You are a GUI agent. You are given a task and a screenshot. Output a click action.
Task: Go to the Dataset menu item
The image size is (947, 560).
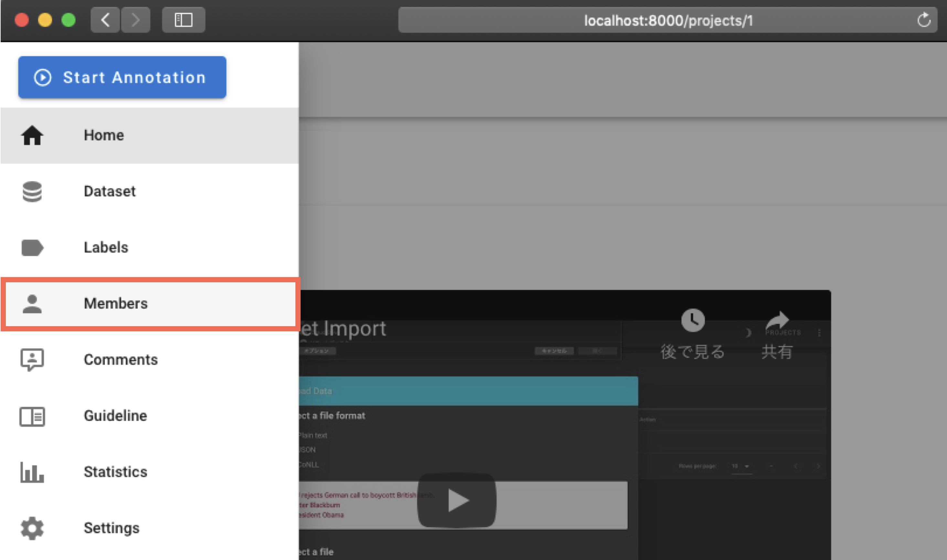point(110,192)
